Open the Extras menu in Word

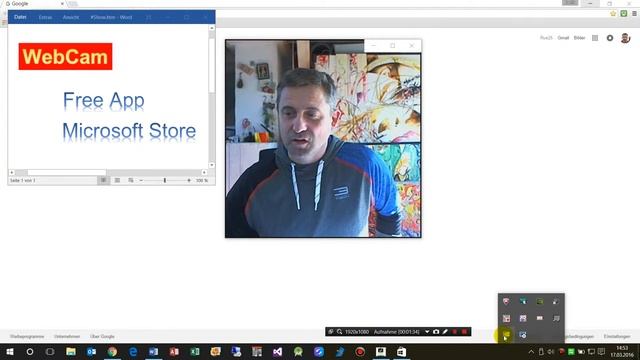point(45,18)
